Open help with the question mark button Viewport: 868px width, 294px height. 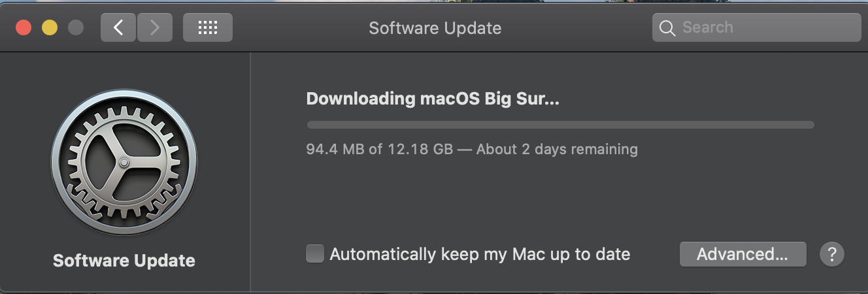click(832, 254)
